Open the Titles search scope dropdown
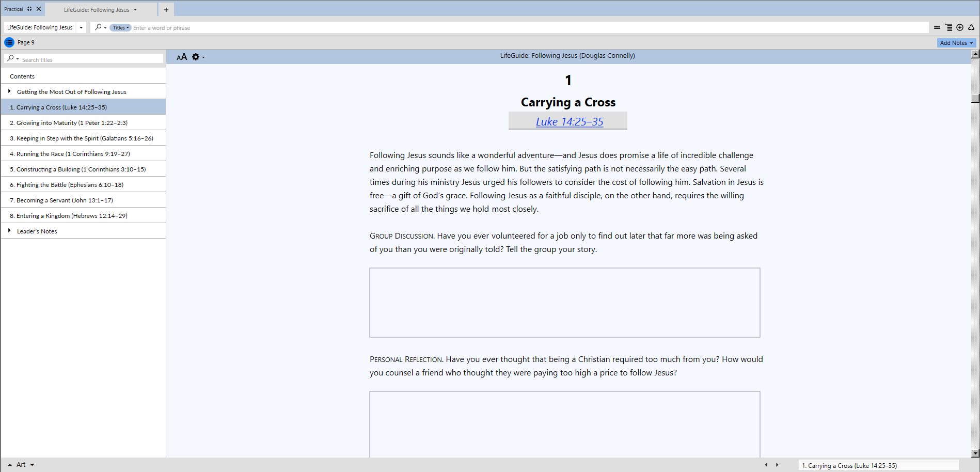 121,28
